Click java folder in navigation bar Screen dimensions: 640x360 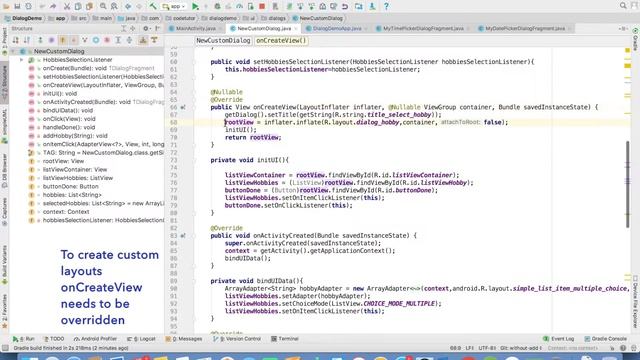[x=127, y=18]
